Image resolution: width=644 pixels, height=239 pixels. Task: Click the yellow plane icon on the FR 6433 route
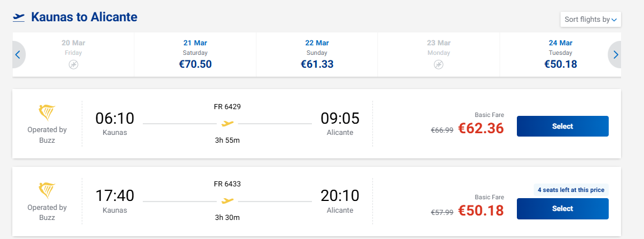point(227,201)
